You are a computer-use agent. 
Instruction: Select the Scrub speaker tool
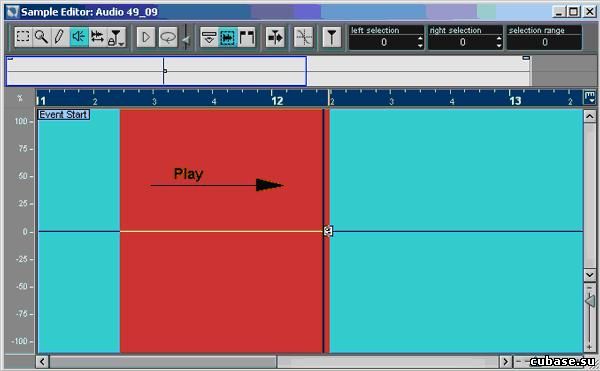(x=79, y=37)
